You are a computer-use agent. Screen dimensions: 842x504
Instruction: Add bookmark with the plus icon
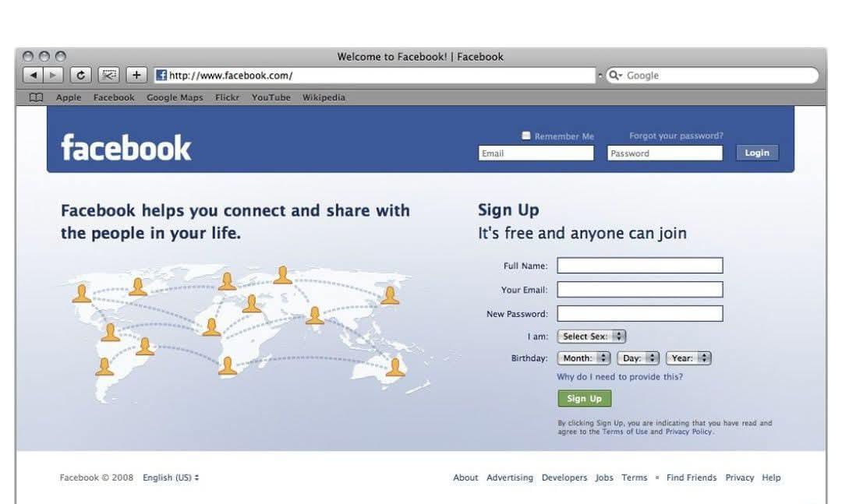click(136, 75)
